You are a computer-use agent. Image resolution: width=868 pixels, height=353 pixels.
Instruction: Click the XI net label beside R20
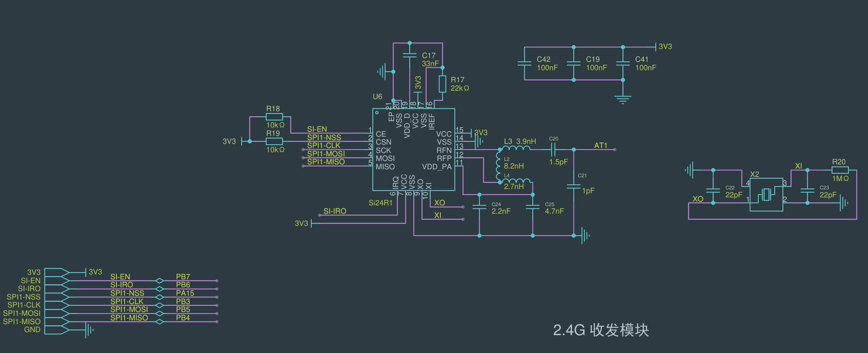799,166
